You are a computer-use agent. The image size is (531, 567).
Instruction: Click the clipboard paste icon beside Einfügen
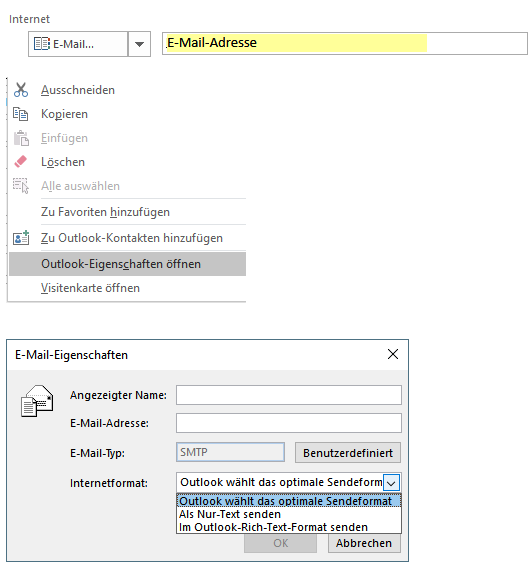pos(21,138)
